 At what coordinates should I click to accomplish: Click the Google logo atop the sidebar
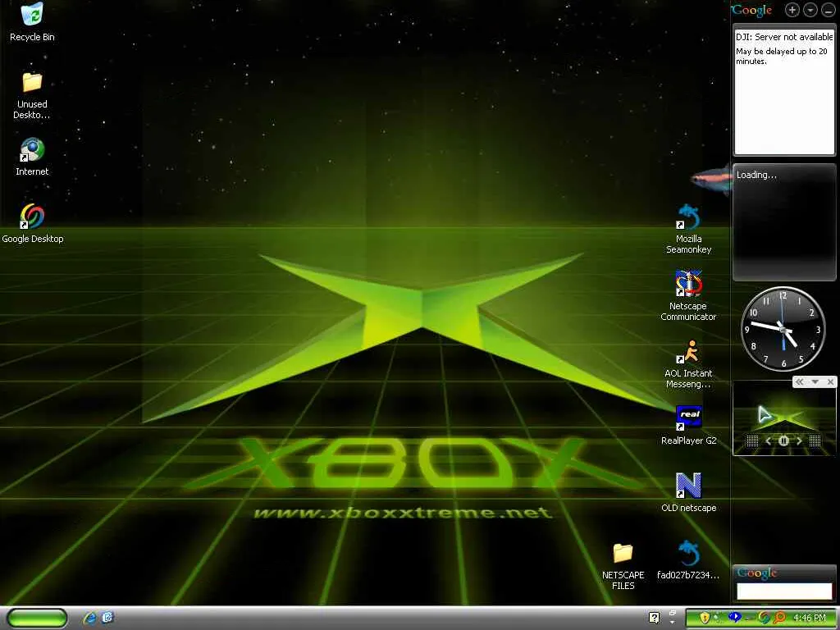[751, 10]
